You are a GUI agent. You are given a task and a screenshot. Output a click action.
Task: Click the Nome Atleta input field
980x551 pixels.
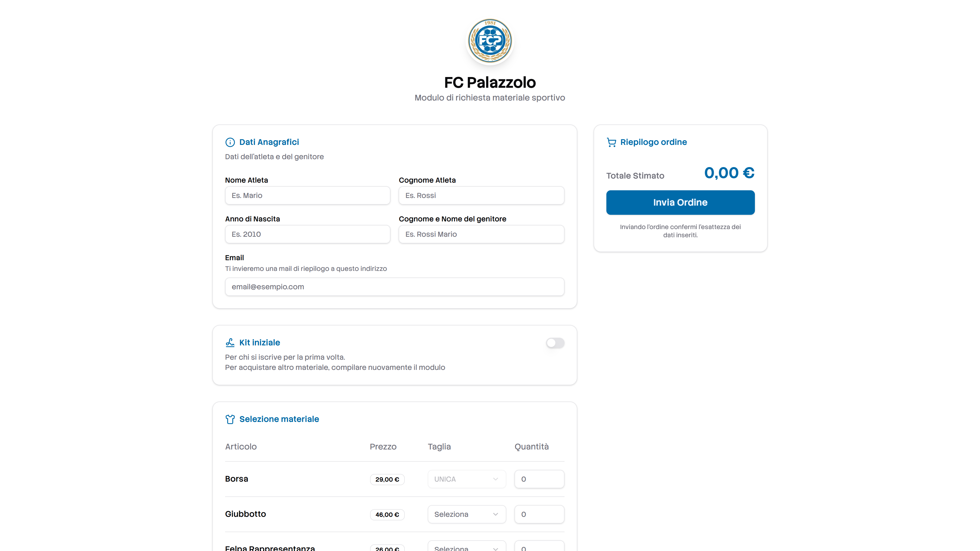[307, 195]
